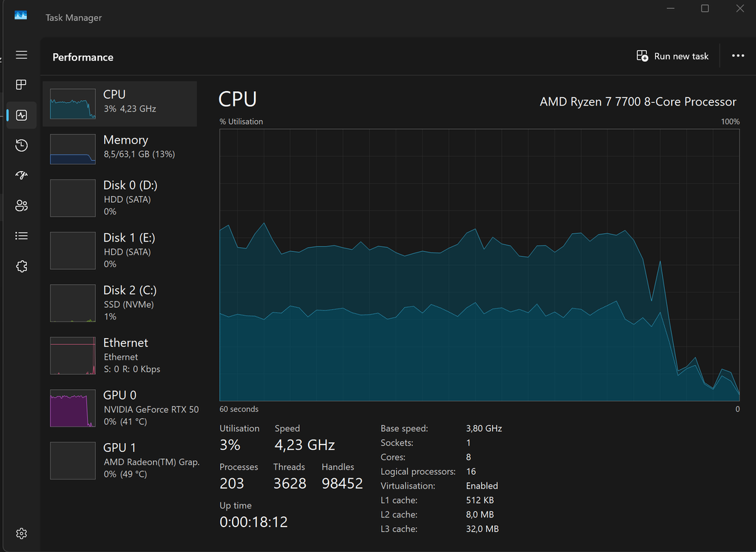Click the Logical processors 16 value
This screenshot has height=552, width=756.
click(x=471, y=471)
